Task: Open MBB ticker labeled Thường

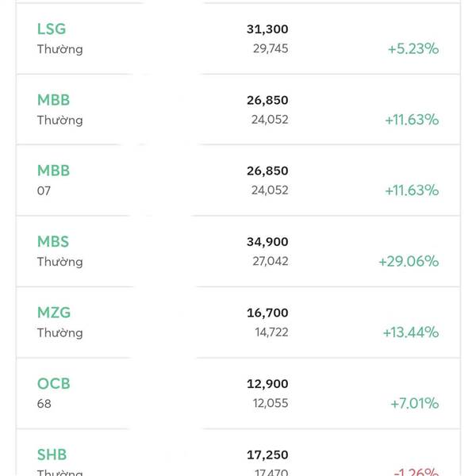Action: 53,100
